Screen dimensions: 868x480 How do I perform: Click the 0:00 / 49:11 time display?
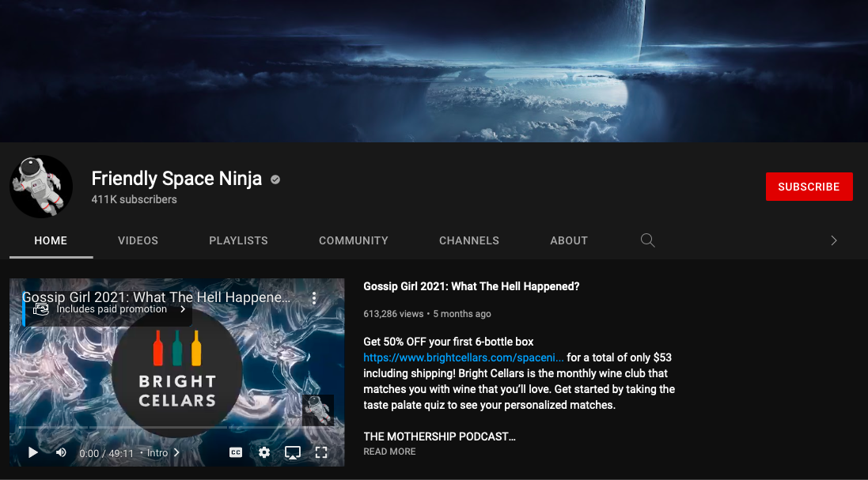point(106,453)
